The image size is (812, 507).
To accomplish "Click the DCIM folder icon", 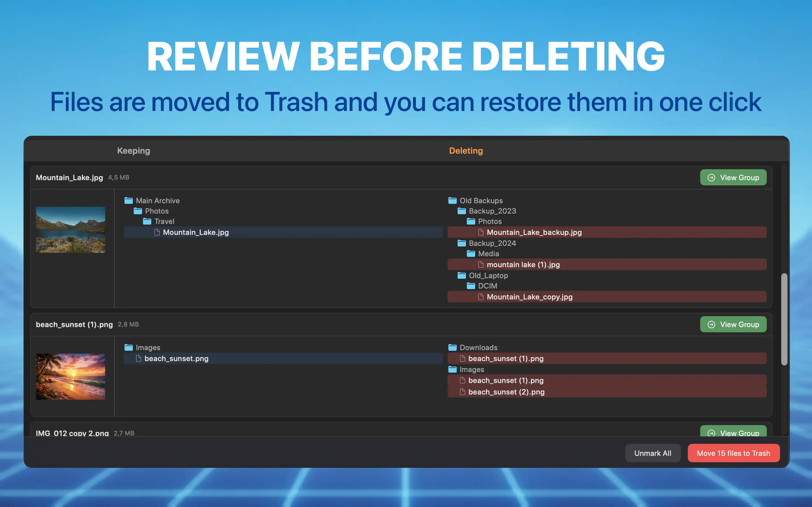I will [471, 286].
